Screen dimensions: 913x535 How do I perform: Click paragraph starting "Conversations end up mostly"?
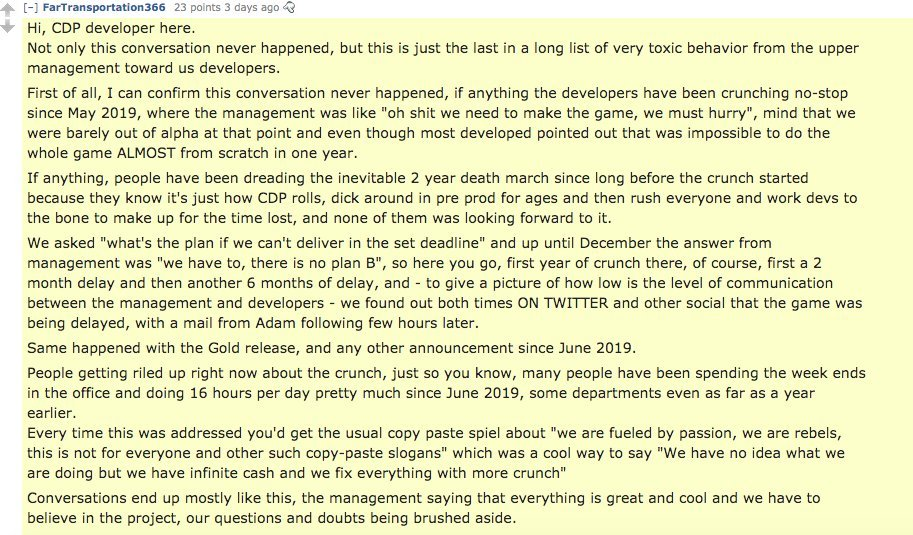click(x=423, y=508)
